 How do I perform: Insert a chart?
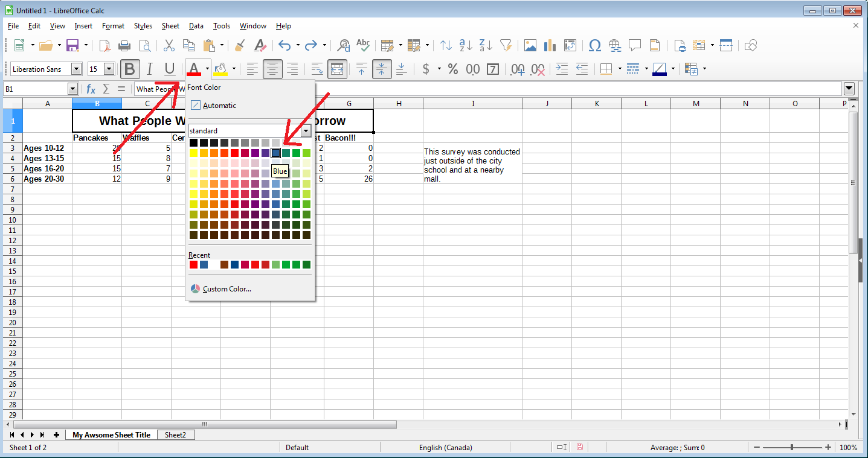[550, 45]
